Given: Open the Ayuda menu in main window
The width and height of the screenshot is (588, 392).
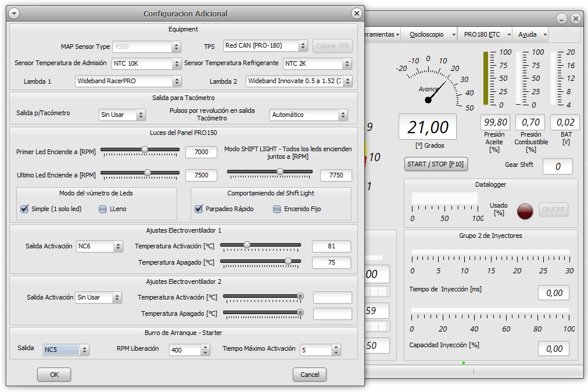Looking at the screenshot, I should tap(532, 34).
